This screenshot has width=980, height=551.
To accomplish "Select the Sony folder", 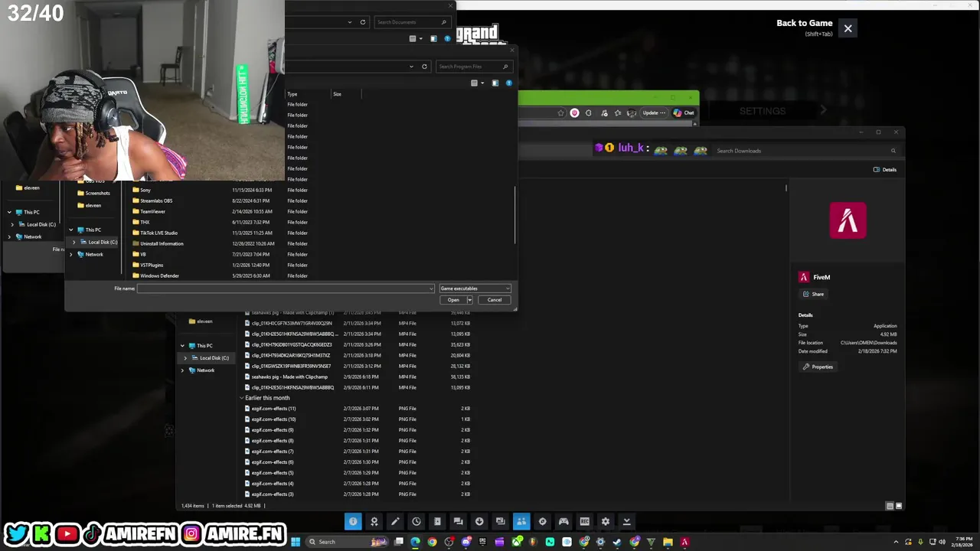I will coord(145,190).
